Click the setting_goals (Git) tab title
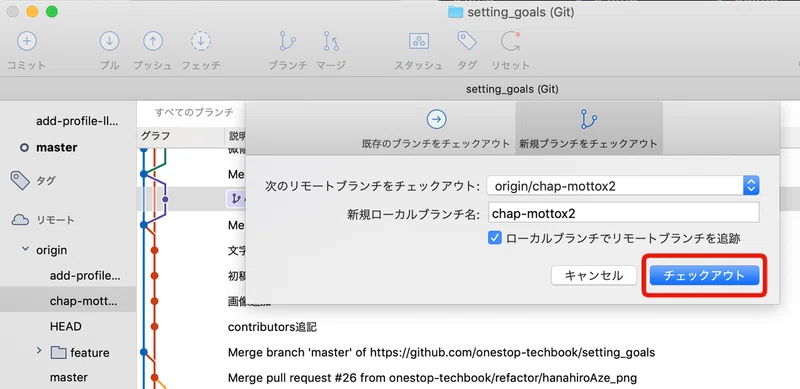Image resolution: width=800 pixels, height=389 pixels. click(x=512, y=89)
